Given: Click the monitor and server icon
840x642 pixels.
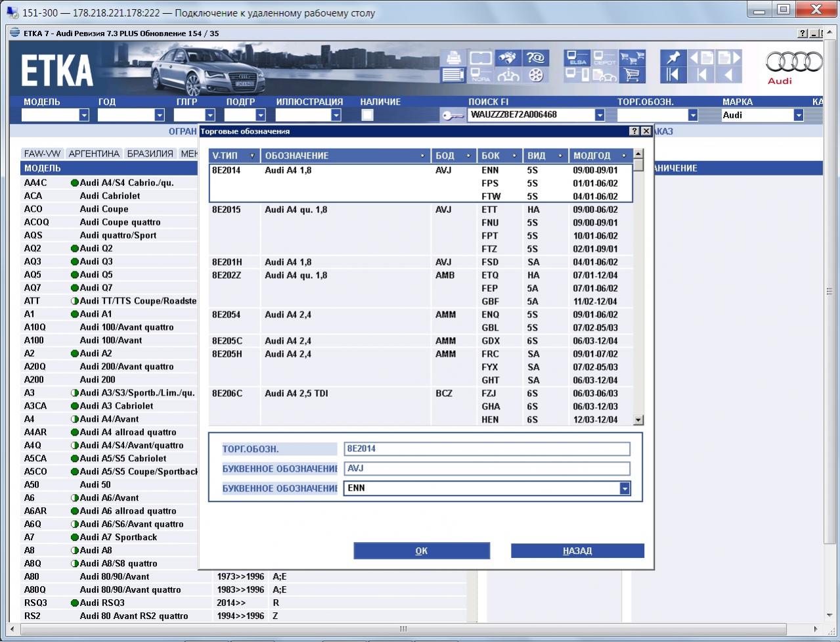Looking at the screenshot, I should pyautogui.click(x=577, y=75).
